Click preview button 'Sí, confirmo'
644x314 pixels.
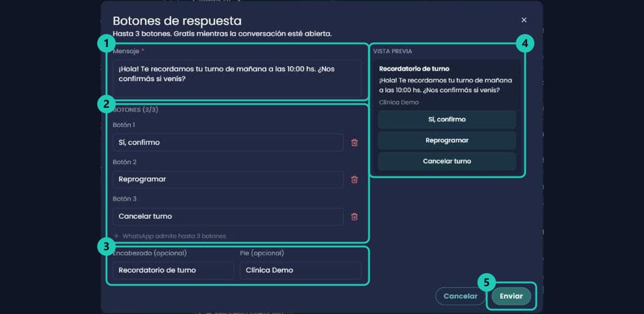pyautogui.click(x=447, y=120)
